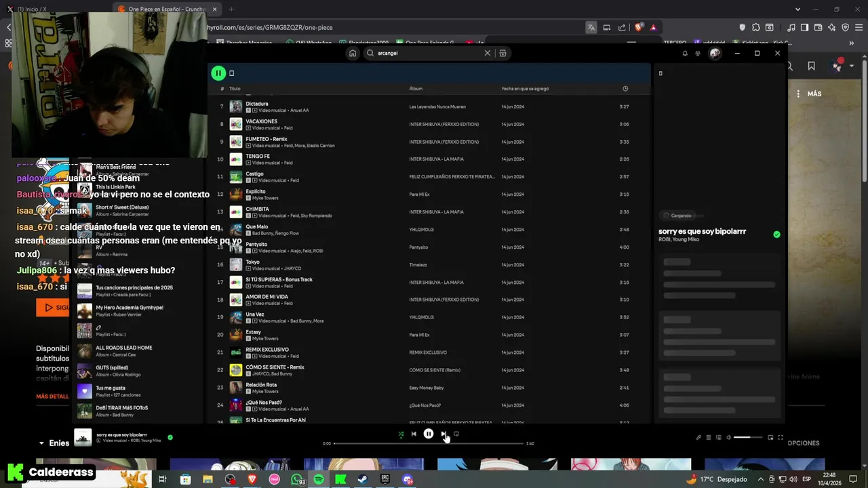The height and width of the screenshot is (488, 868).
Task: Open 'ALL ROADS LEAD HOME' in library
Action: tap(124, 351)
